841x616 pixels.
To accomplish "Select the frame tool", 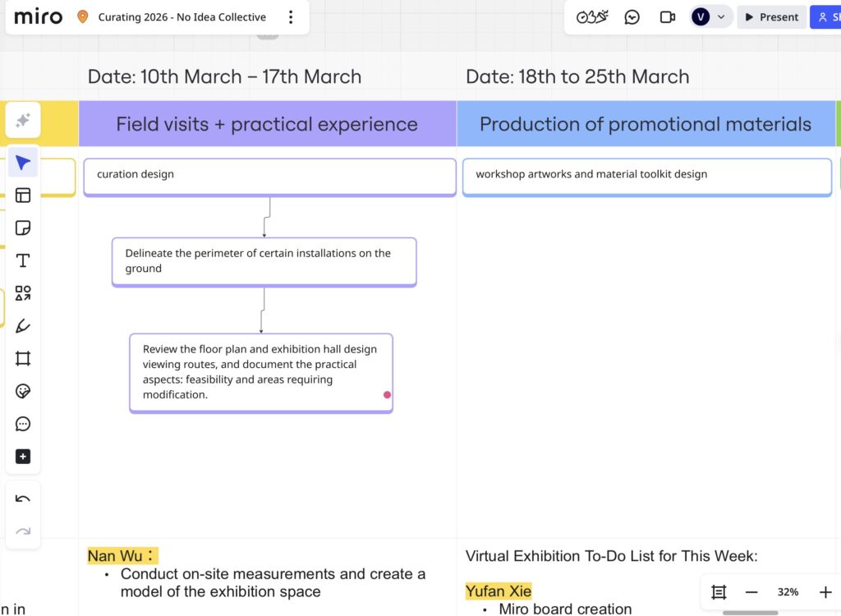I will click(x=23, y=359).
